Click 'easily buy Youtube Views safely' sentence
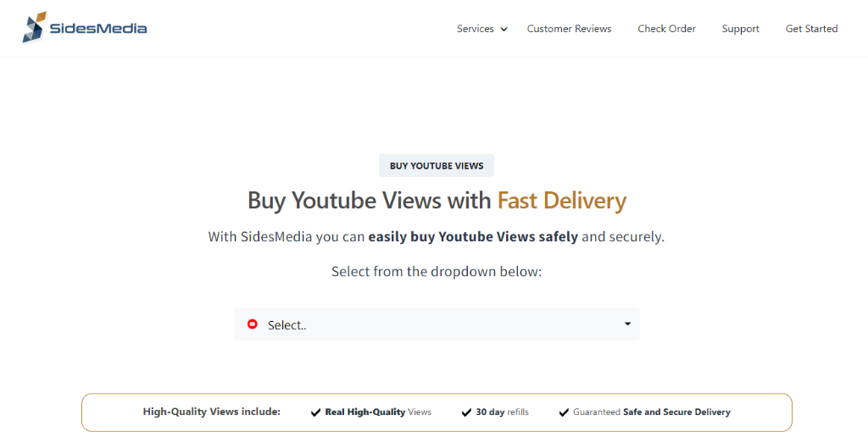Screen dimensions: 868x448 click(x=473, y=237)
